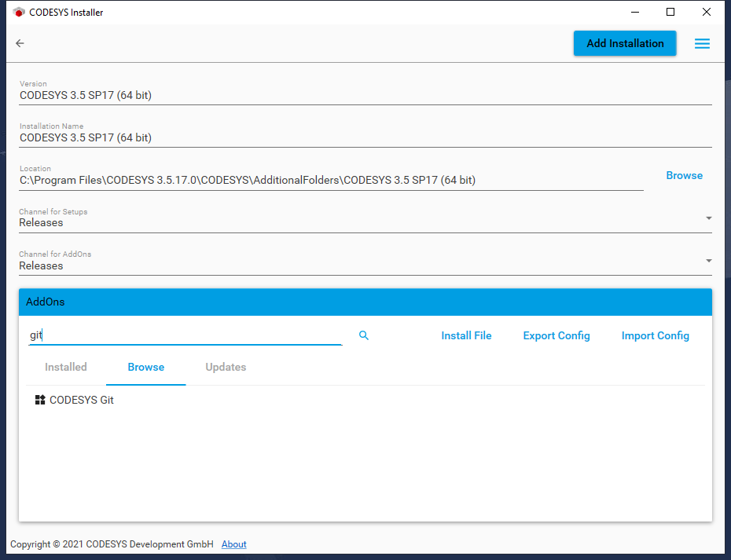Viewport: 731px width, 560px height.
Task: Click the CODESYS Git add-on icon
Action: [40, 400]
